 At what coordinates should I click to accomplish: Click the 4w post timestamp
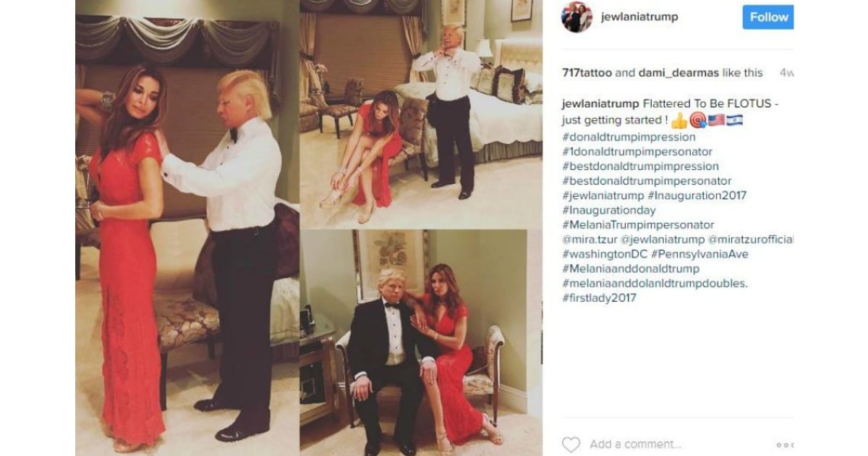coord(786,72)
